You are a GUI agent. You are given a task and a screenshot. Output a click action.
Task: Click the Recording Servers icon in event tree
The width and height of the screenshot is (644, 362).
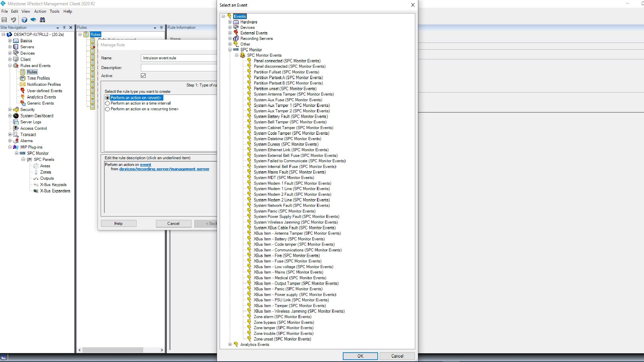(236, 39)
